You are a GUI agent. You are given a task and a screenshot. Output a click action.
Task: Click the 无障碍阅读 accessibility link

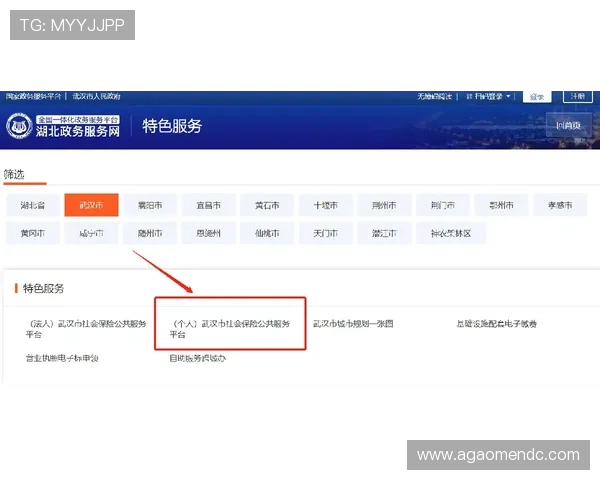point(434,96)
